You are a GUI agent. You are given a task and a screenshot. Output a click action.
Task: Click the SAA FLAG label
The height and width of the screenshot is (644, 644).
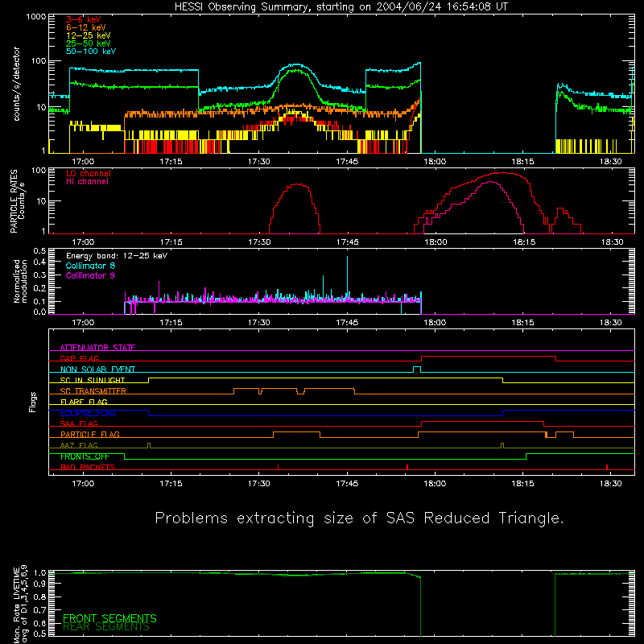[x=79, y=423]
